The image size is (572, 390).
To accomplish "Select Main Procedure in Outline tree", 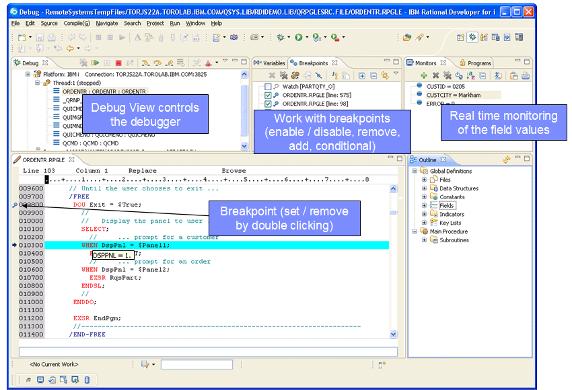I will click(x=448, y=231).
